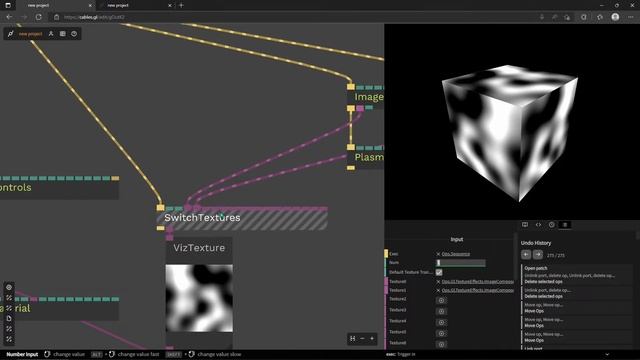Reload the page with the refresh icon
Screen dimensions: 640x360
click(39, 17)
